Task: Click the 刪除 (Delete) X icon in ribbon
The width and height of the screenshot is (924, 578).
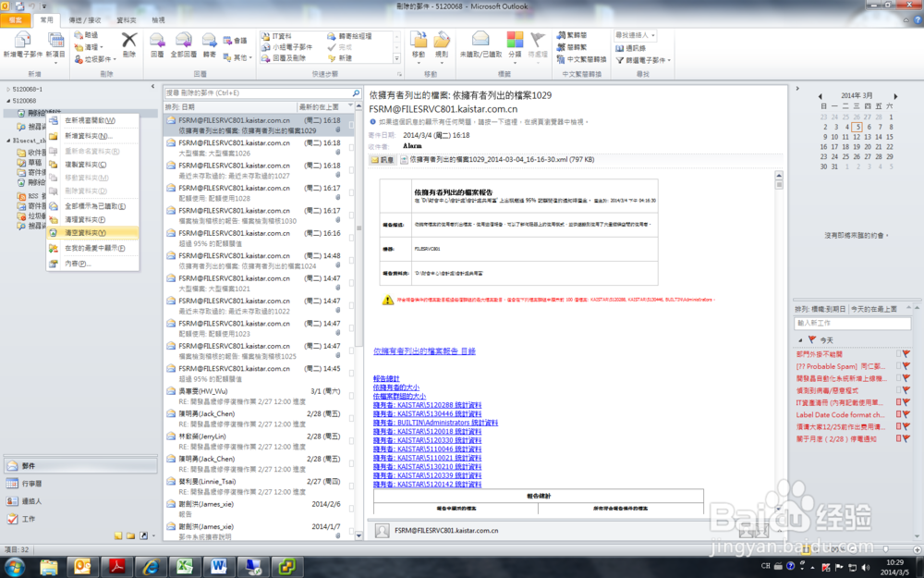Action: (129, 40)
